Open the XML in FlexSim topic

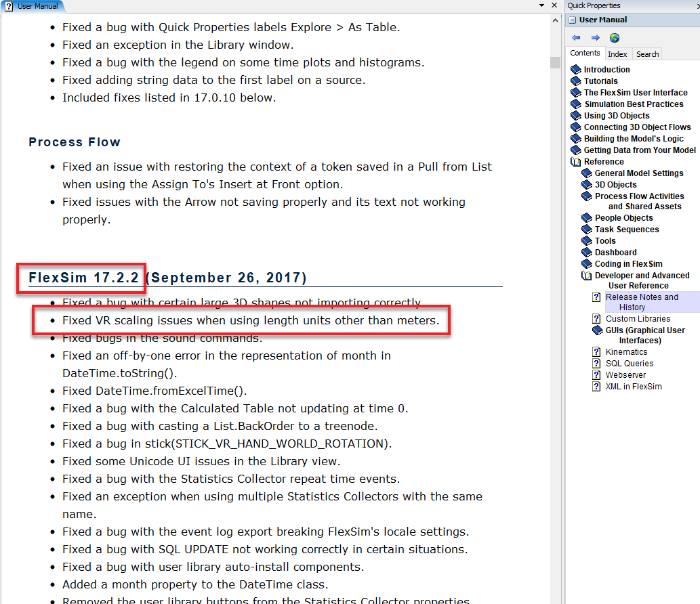pos(634,387)
